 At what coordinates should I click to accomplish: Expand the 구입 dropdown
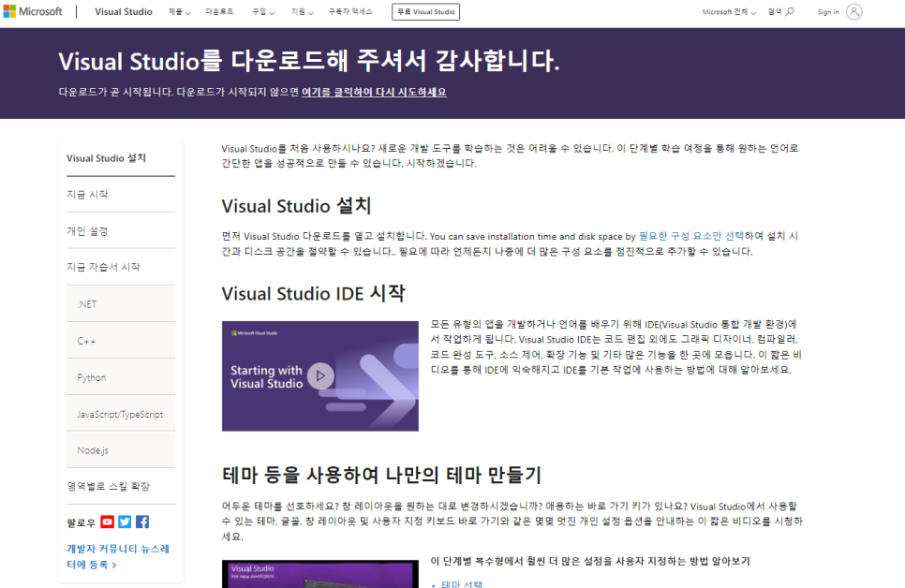click(x=263, y=11)
